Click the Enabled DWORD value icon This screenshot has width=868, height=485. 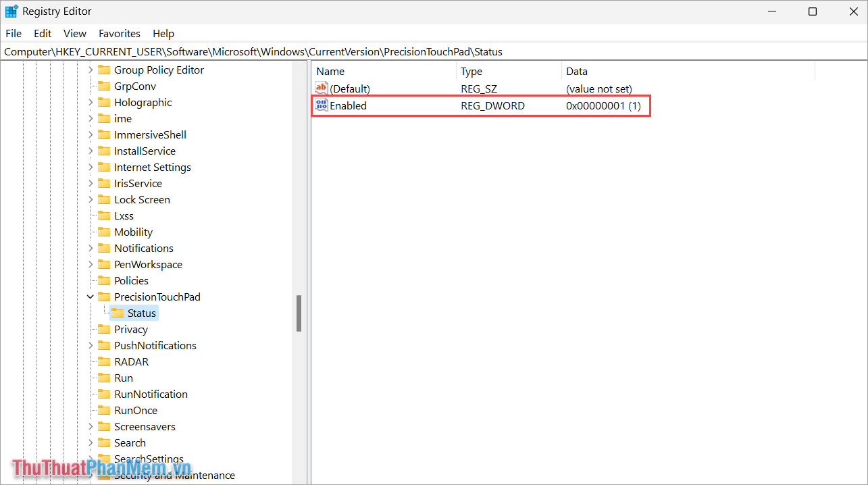click(322, 105)
